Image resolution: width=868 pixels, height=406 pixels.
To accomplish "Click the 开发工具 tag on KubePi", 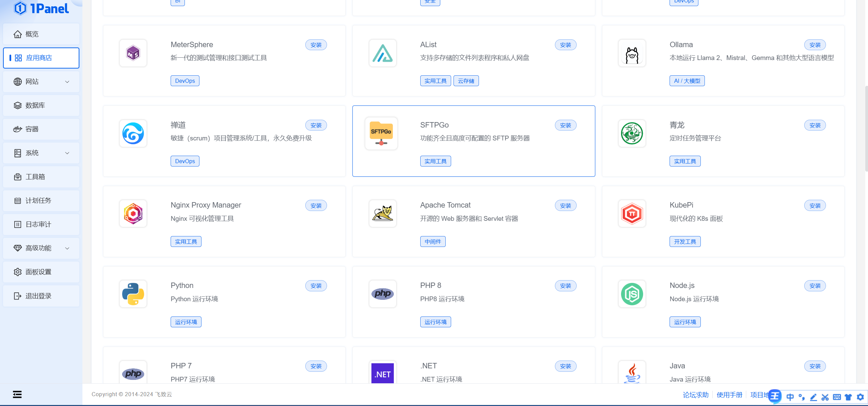I will (x=685, y=241).
